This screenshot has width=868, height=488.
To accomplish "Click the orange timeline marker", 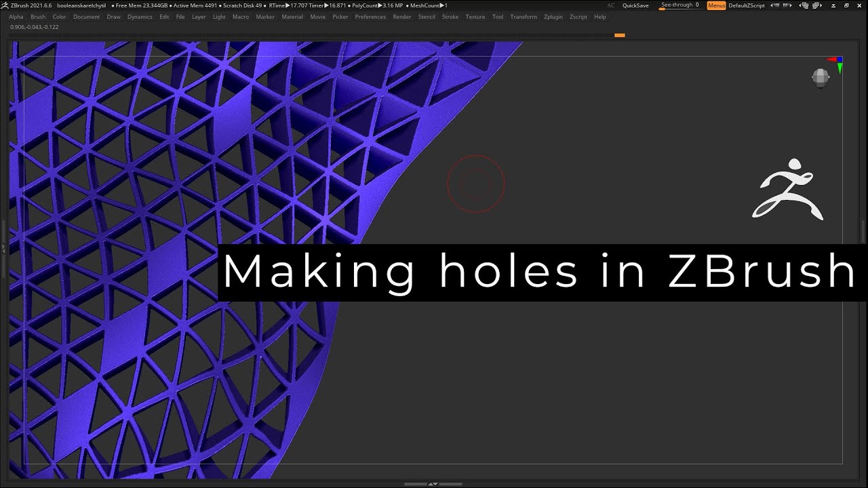I will tap(619, 35).
